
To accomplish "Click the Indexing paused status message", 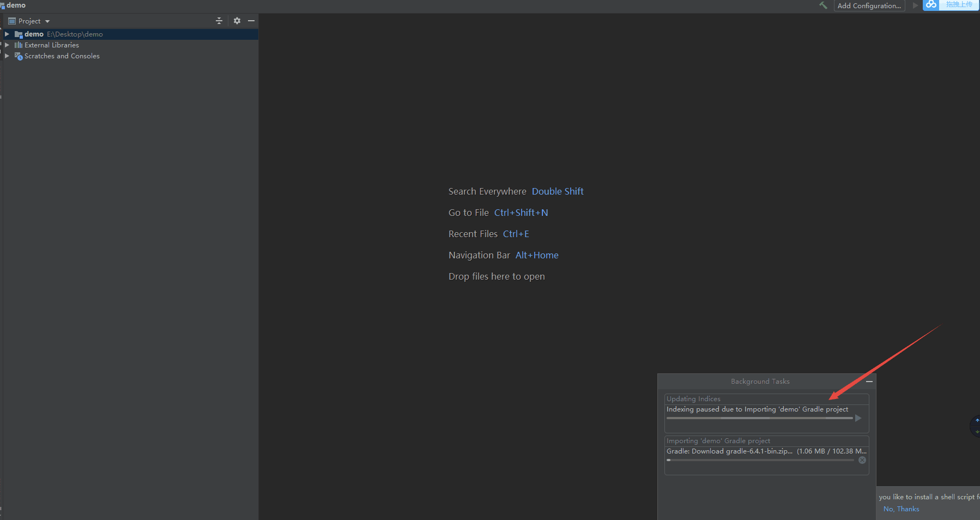I will 757,409.
